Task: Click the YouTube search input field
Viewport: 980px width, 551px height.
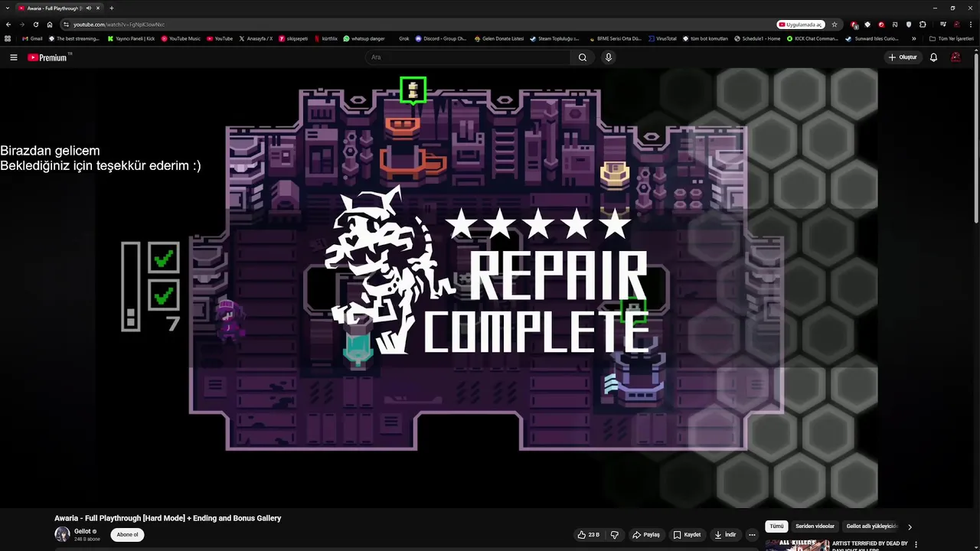Action: pyautogui.click(x=467, y=57)
